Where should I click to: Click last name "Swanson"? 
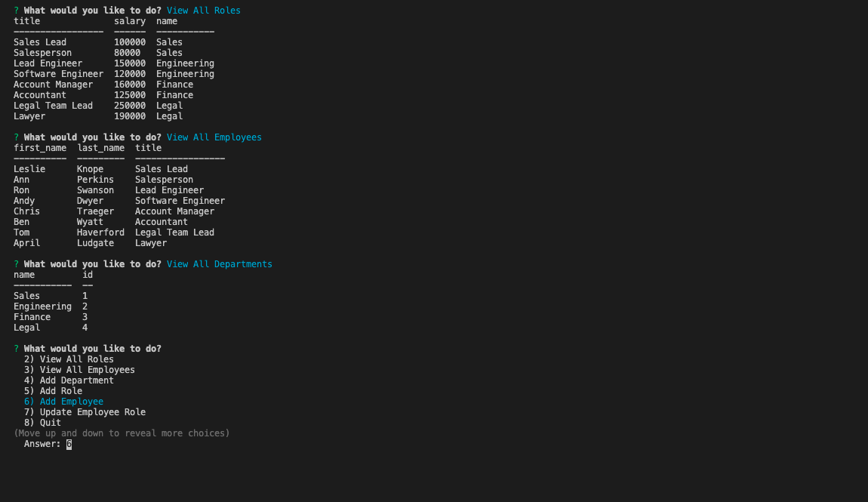click(95, 189)
